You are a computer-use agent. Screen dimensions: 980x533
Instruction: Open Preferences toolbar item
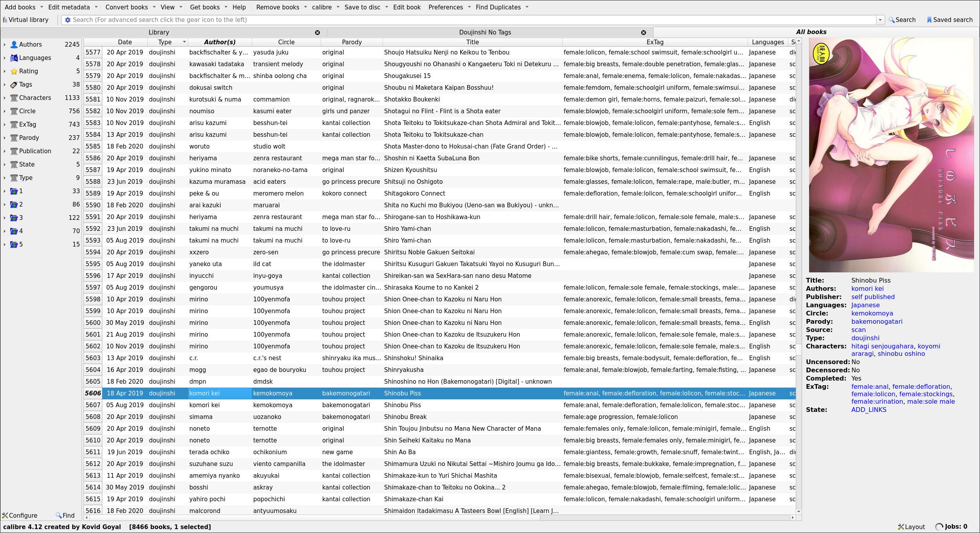pos(445,7)
